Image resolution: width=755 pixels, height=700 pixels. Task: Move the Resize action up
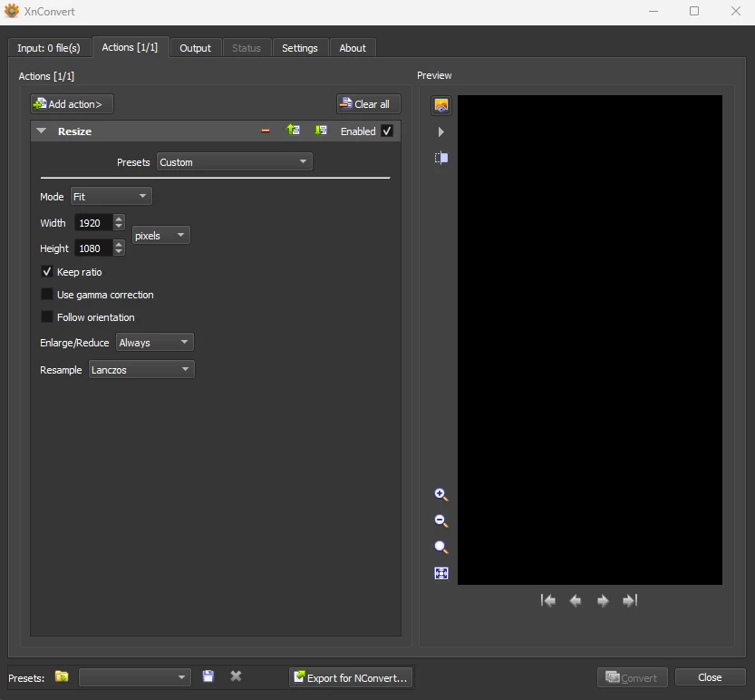293,131
